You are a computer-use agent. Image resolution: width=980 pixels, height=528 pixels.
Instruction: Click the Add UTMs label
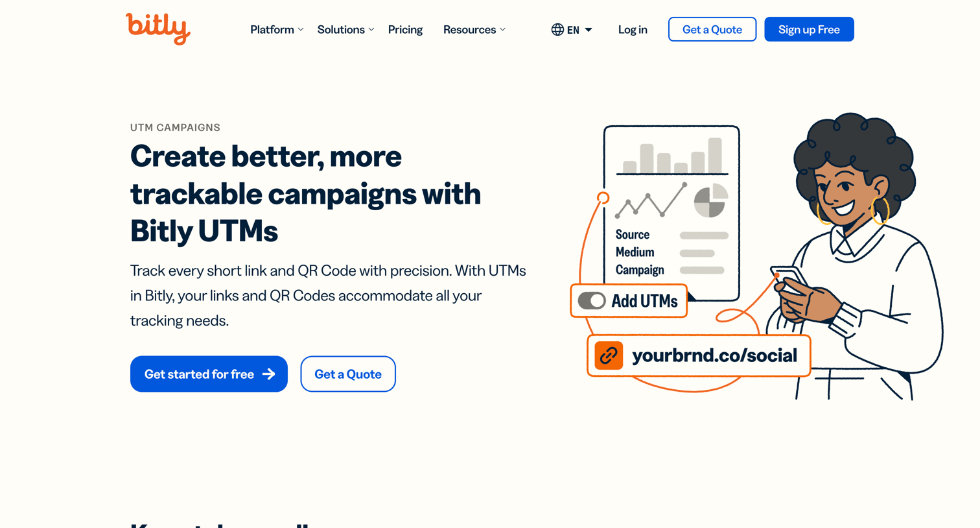[644, 301]
